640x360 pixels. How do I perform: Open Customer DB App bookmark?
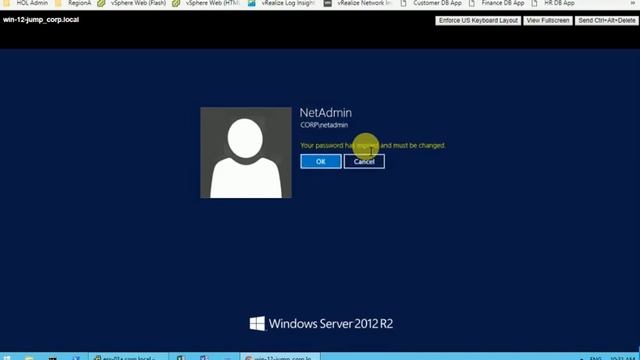coord(432,3)
